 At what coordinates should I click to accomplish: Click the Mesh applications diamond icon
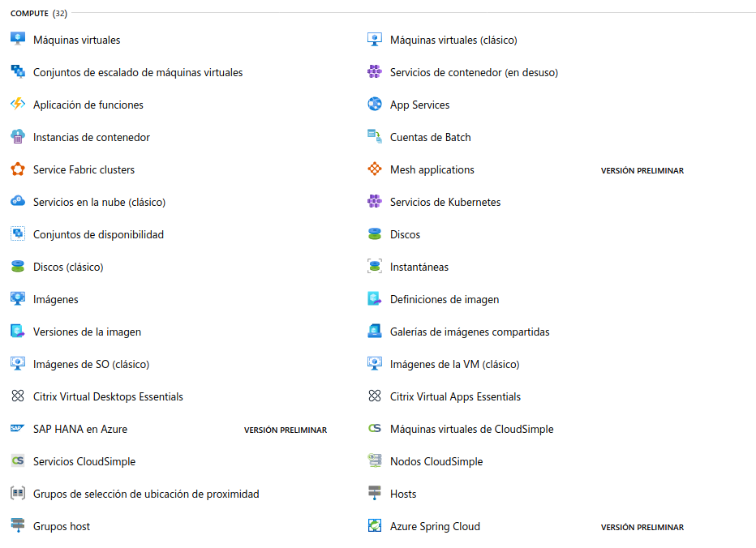coord(375,169)
